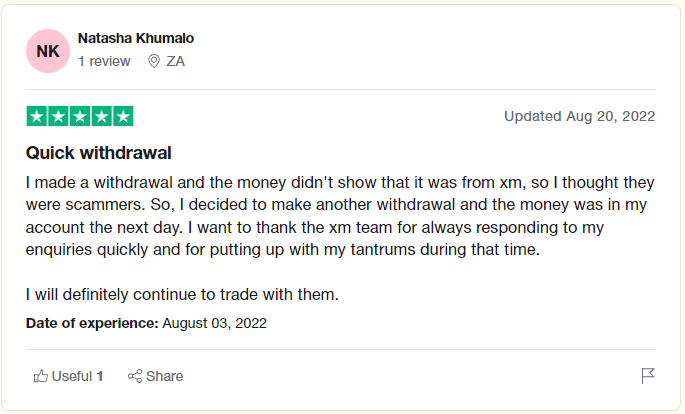Click the second green star
The image size is (685, 414).
(x=58, y=116)
